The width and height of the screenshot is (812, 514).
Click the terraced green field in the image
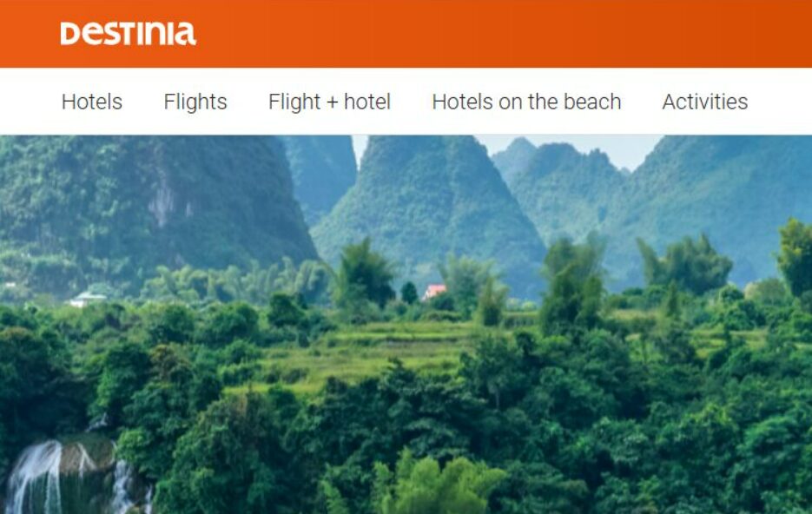[x=362, y=352]
